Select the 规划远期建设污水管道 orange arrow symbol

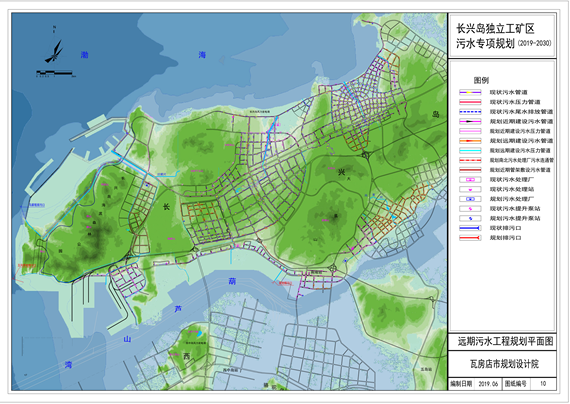click(470, 141)
